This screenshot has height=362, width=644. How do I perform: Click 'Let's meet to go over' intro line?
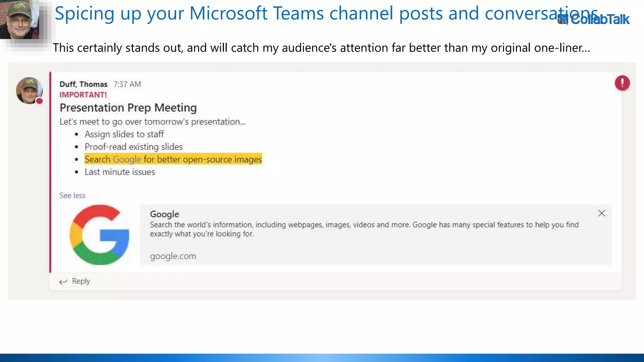[x=153, y=122]
